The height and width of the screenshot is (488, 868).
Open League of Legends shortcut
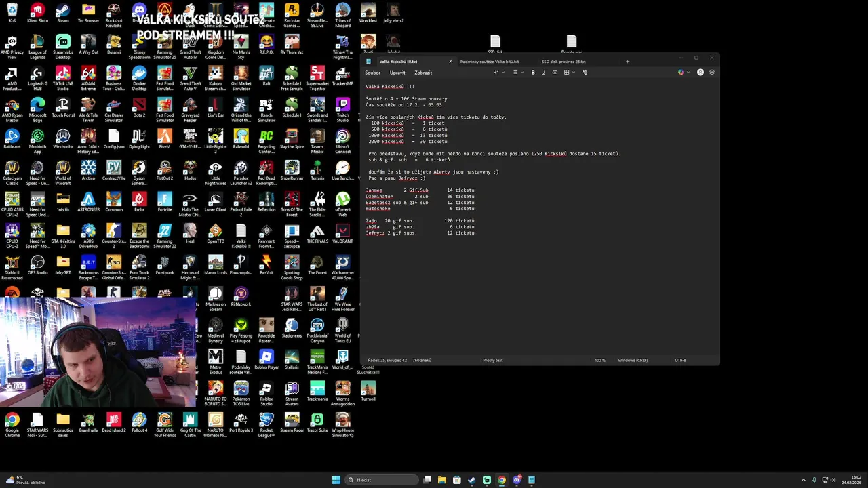[x=37, y=47]
